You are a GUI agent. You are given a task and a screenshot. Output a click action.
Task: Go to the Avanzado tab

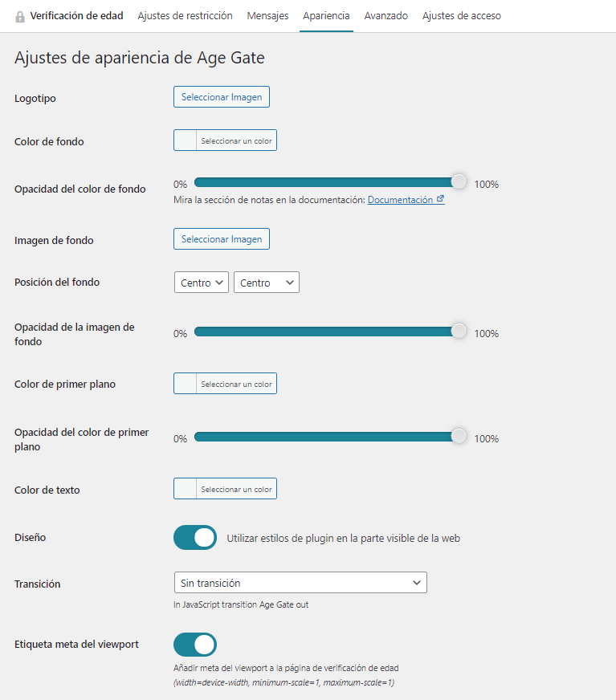386,15
